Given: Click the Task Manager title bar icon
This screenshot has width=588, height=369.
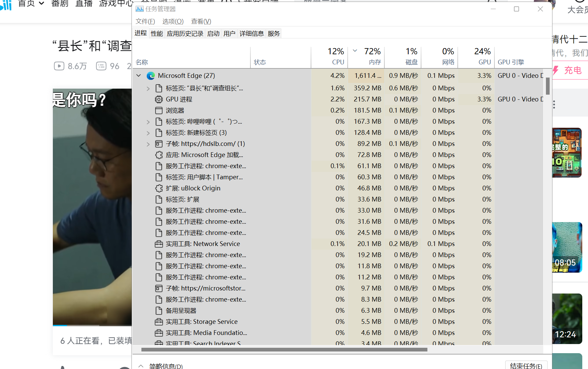Looking at the screenshot, I should point(140,9).
